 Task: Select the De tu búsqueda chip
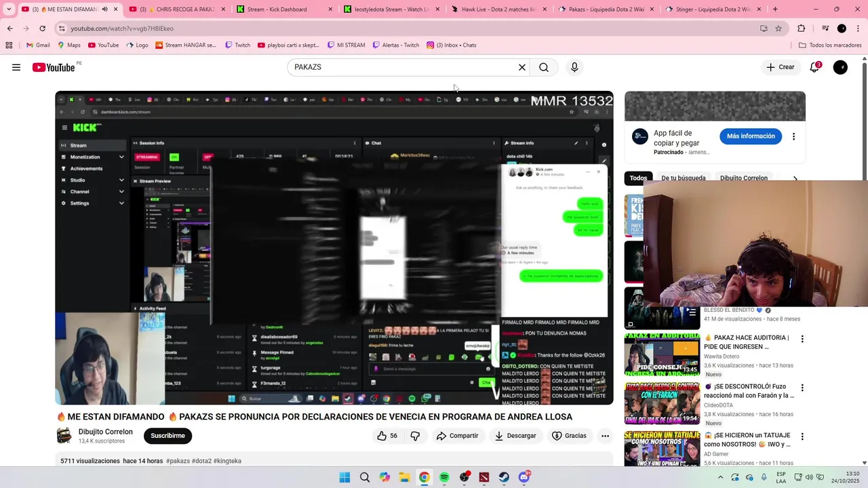point(684,178)
